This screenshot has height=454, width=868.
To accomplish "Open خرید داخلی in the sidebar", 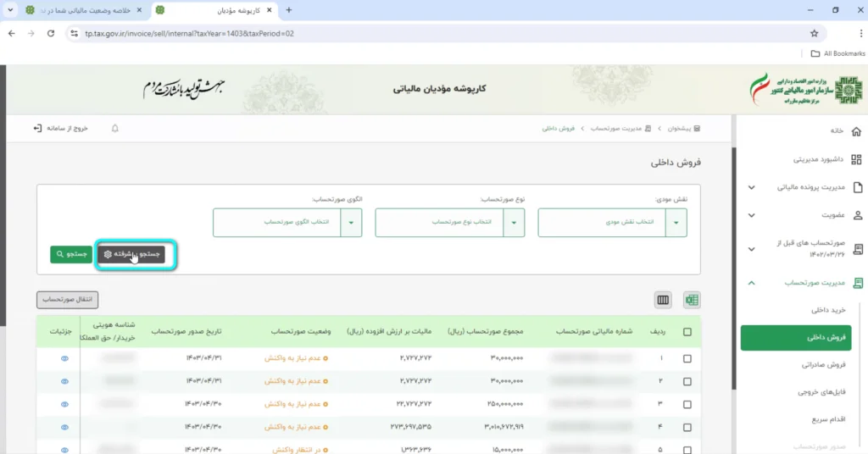I will coord(827,311).
